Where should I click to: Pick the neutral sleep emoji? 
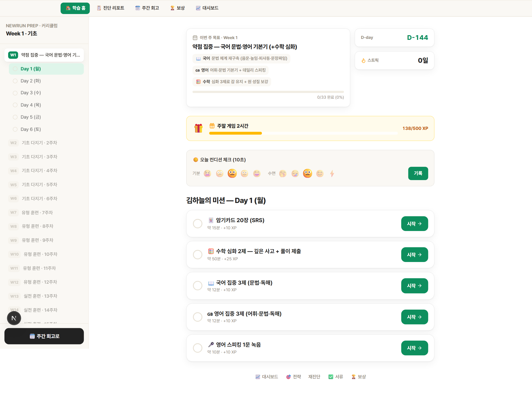tap(307, 173)
